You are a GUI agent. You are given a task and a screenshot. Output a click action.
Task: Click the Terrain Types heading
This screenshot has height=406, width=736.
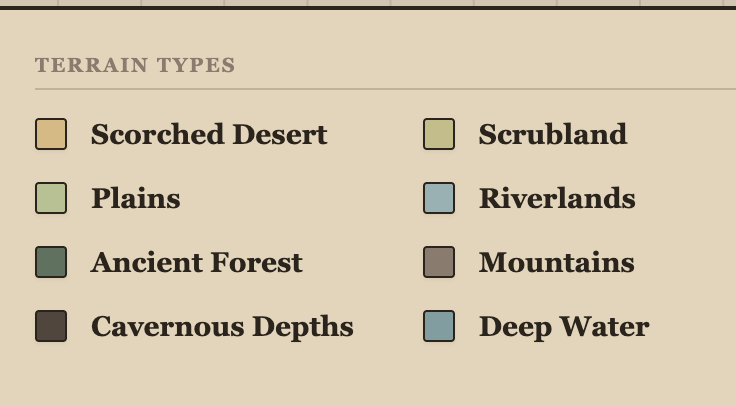135,66
